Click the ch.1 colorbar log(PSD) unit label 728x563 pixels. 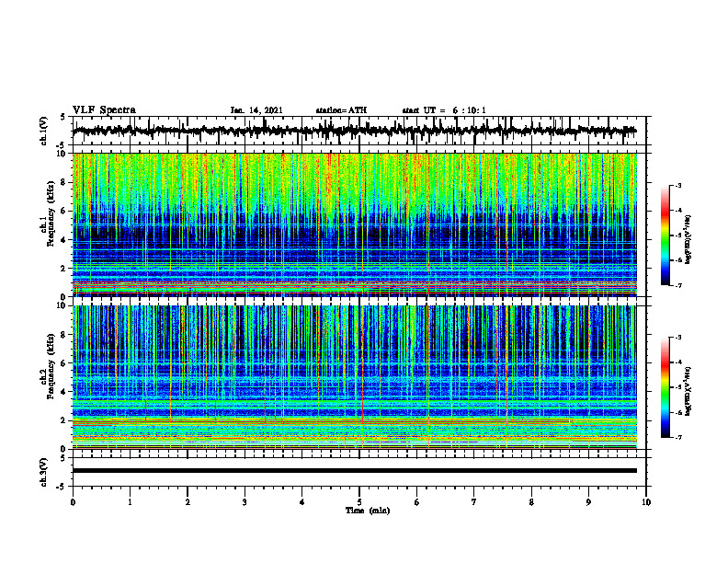(688, 239)
